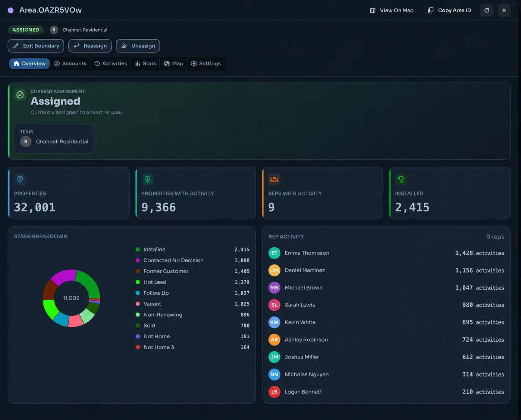This screenshot has width=521, height=420.
Task: Click the Edit Boundary button
Action: point(36,46)
